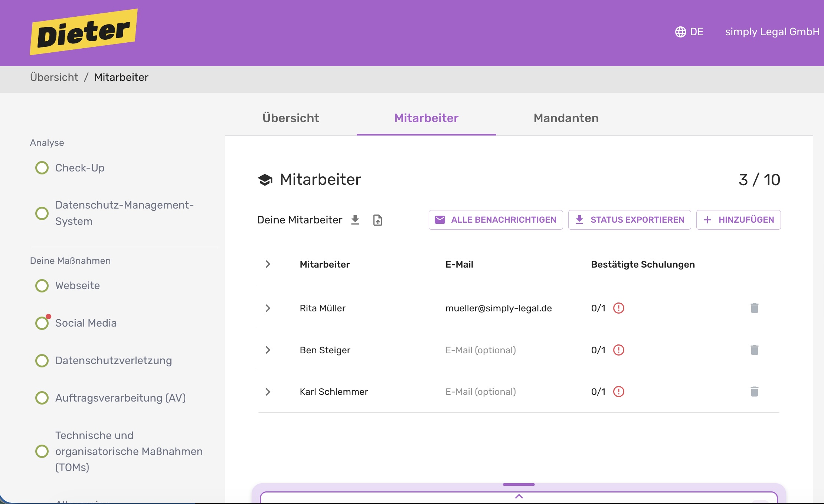
Task: Click the globe DE language selector
Action: [x=689, y=32]
